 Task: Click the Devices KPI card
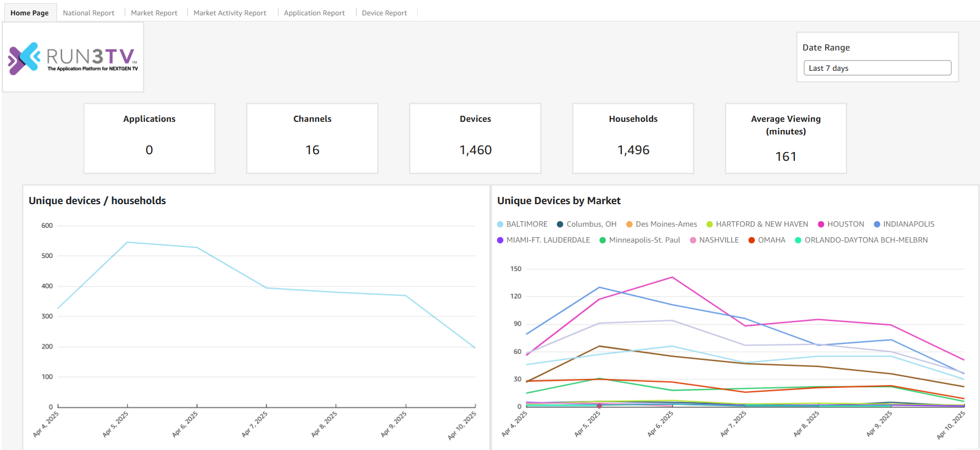tap(475, 138)
